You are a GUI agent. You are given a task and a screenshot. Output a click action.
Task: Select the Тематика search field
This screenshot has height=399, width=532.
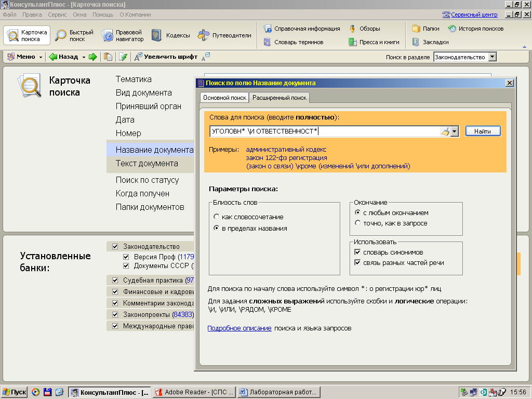(134, 79)
